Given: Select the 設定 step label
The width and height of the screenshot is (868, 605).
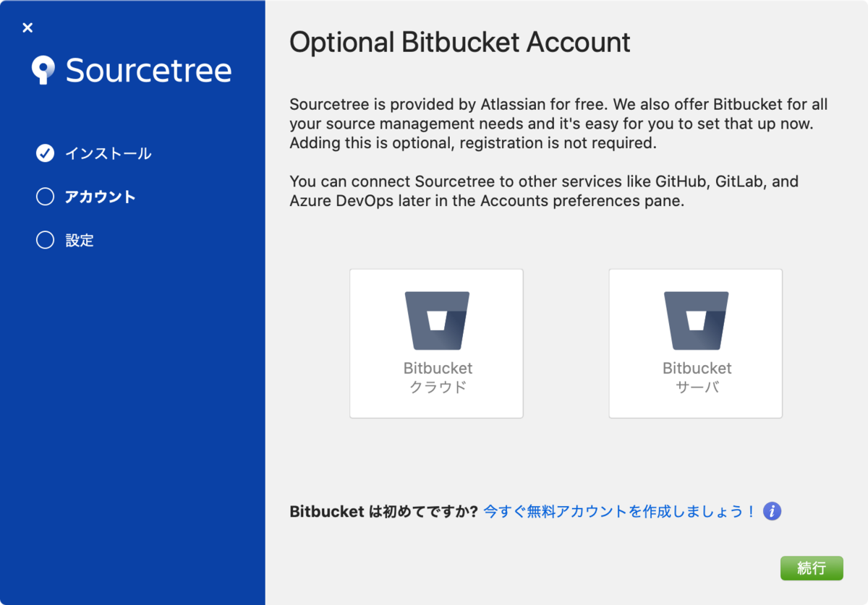Looking at the screenshot, I should point(80,240).
